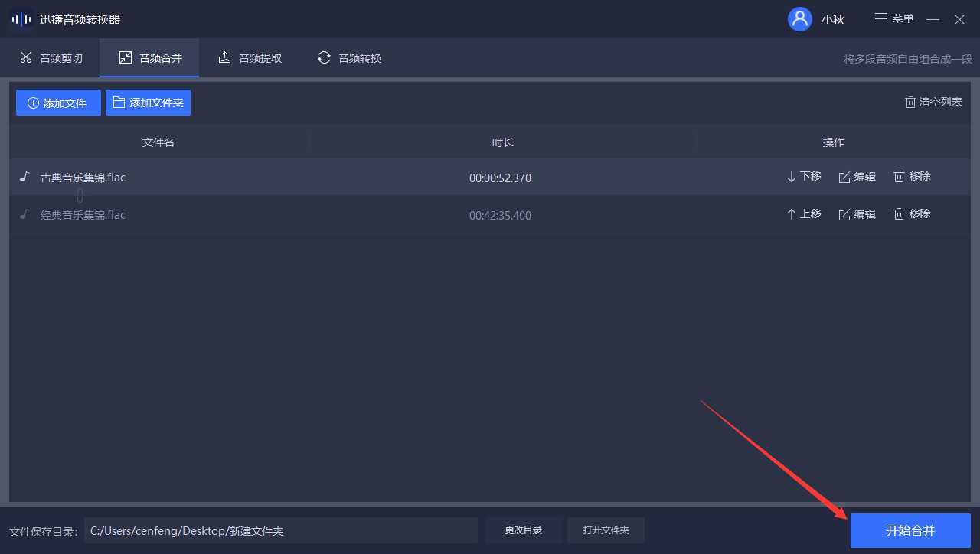The height and width of the screenshot is (554, 980).
Task: Click the 文件名 column header
Action: click(158, 142)
